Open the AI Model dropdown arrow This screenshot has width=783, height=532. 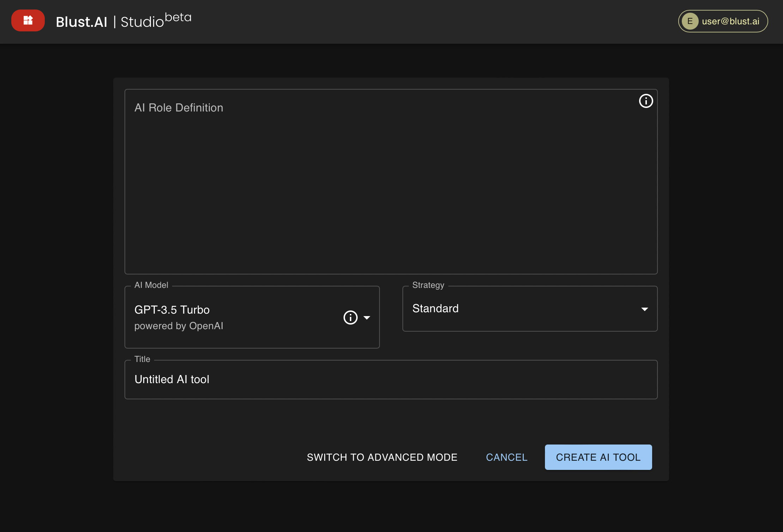[x=367, y=318]
